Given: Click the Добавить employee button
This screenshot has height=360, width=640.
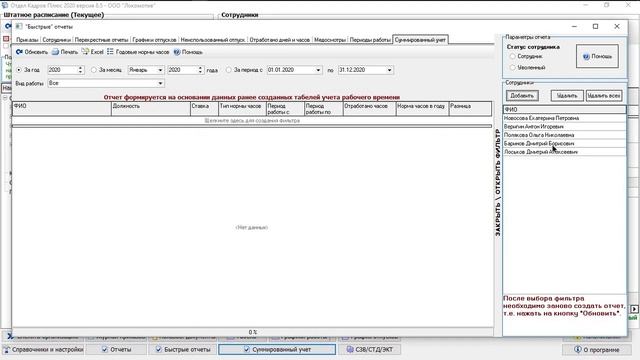Looking at the screenshot, I should tap(522, 96).
